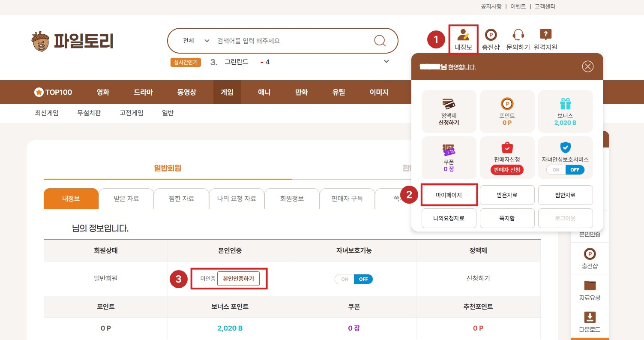Click the red 판매자 신청 button
The height and width of the screenshot is (340, 644).
(507, 170)
